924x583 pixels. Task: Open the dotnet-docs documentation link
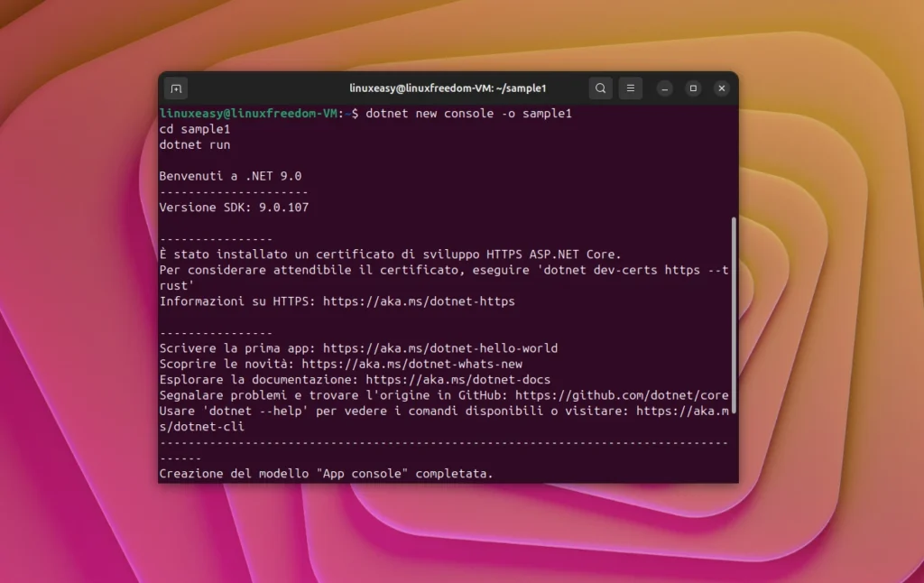pyautogui.click(x=460, y=379)
